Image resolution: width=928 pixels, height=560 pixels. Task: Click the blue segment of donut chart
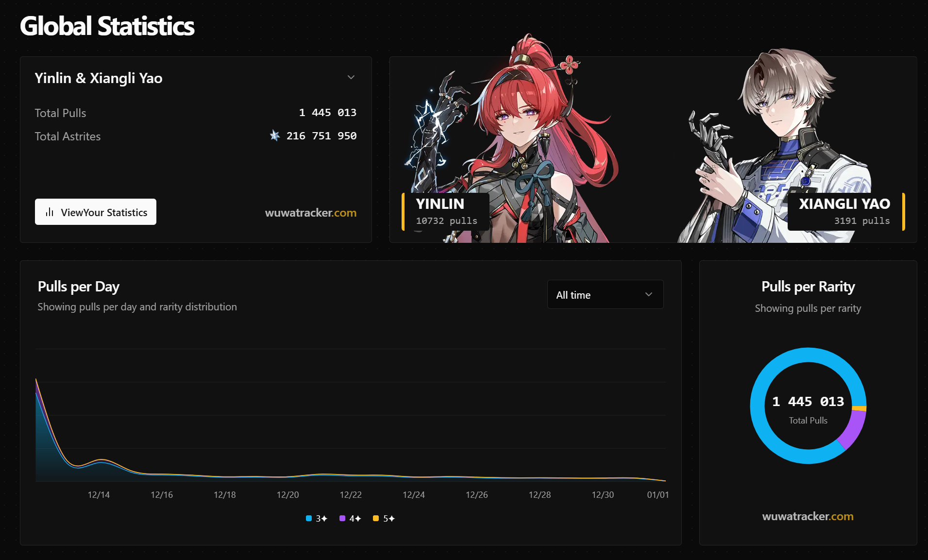[758, 406]
